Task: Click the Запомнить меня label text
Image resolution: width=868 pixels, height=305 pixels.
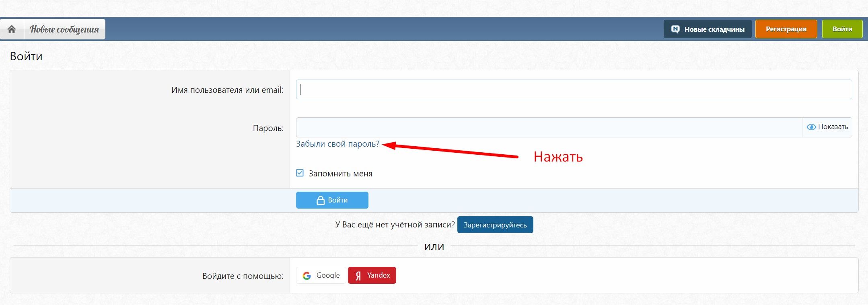Action: pyautogui.click(x=340, y=174)
